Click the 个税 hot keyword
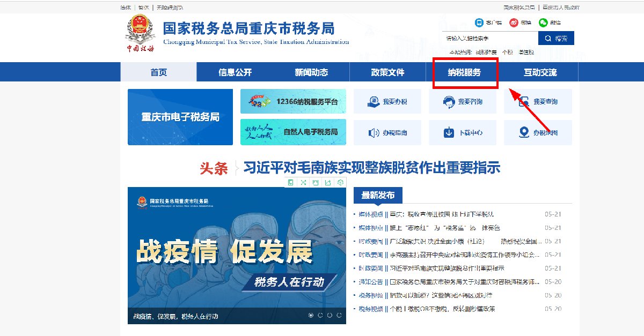Screen dimensions: 644x336 coord(507,52)
